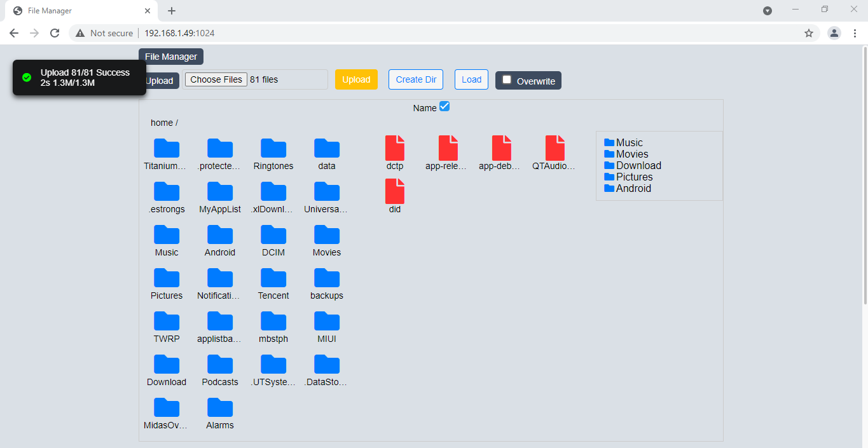Click the Create Dir button
Screen dimensions: 868x448
pos(416,79)
